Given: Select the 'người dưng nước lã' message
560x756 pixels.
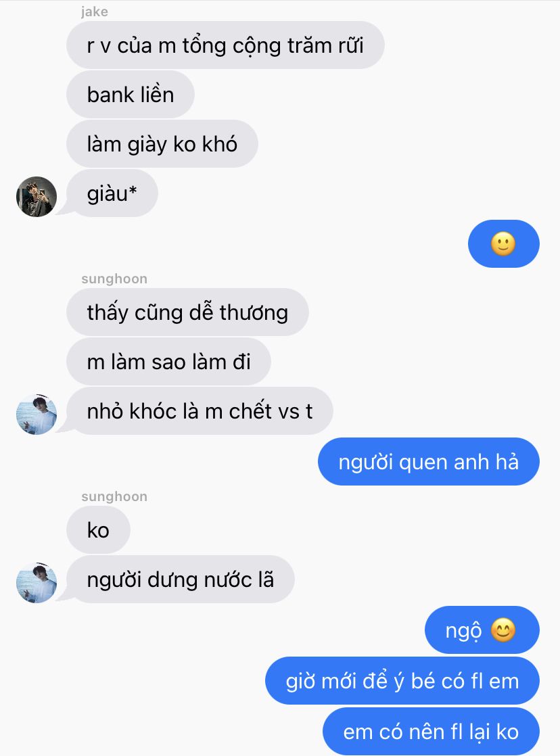Looking at the screenshot, I should pyautogui.click(x=181, y=580).
